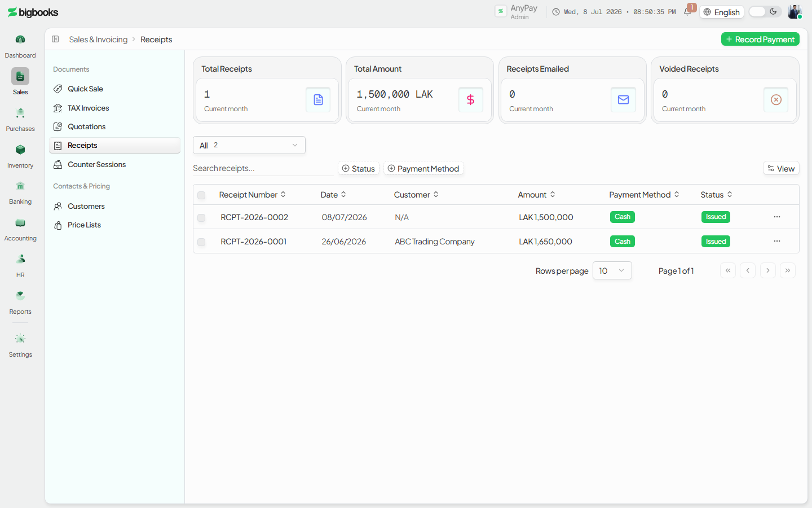The height and width of the screenshot is (508, 812).
Task: Add a Payment Method filter
Action: 423,168
